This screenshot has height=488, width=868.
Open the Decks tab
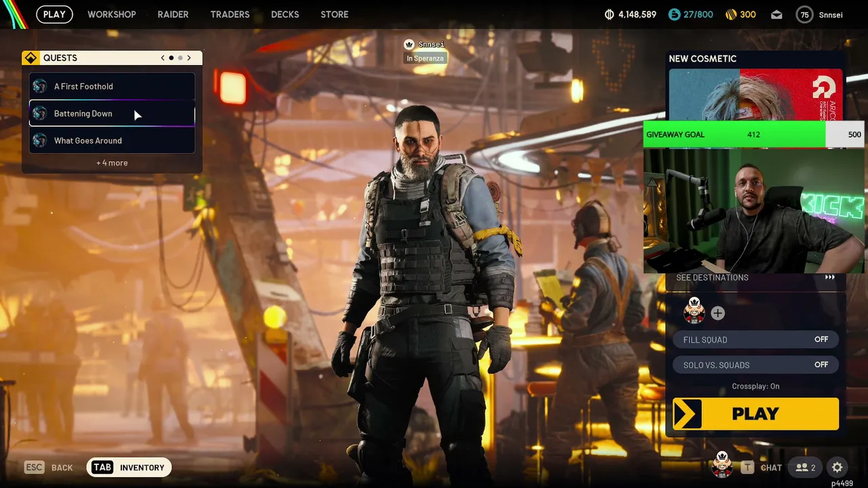click(285, 14)
